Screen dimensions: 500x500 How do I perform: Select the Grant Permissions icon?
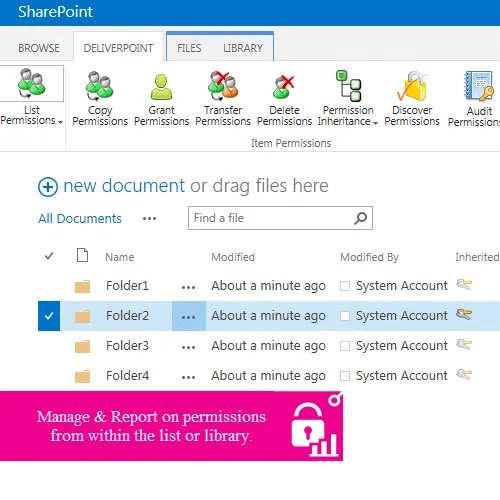[161, 87]
